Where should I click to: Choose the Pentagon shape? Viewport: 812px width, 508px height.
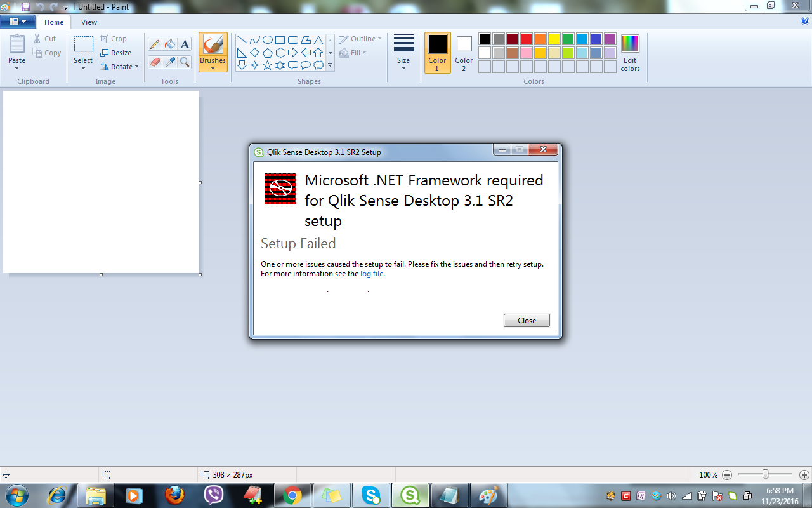click(x=267, y=52)
